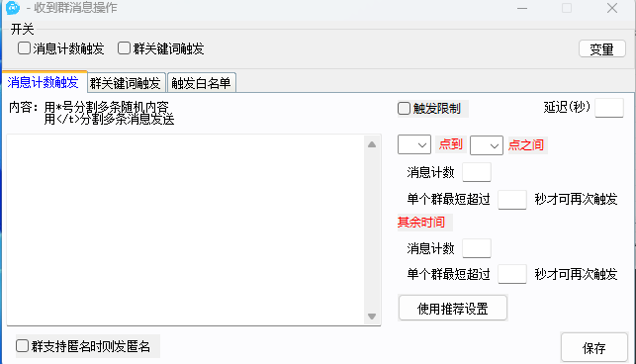Open start hour dropdown before 点到
The image size is (636, 364).
point(414,144)
